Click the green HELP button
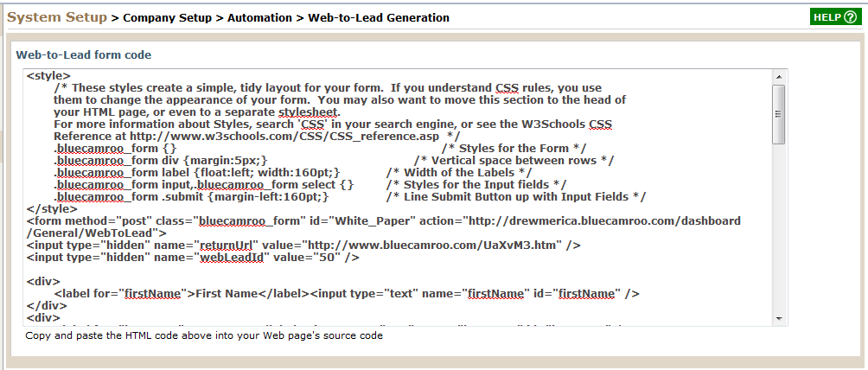 tap(835, 17)
